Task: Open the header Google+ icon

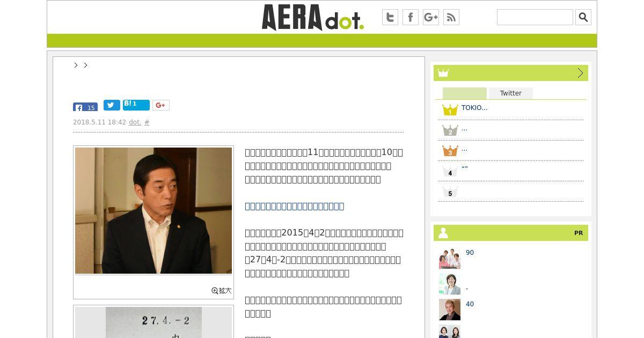Action: 431,17
